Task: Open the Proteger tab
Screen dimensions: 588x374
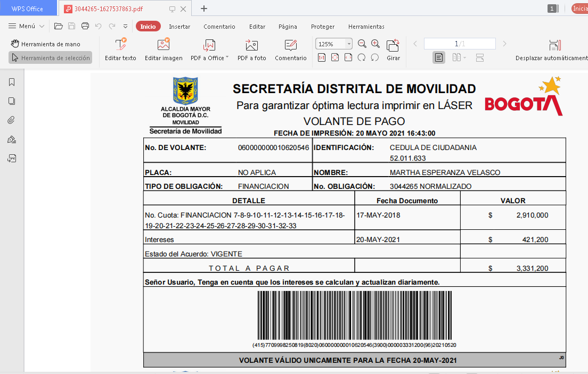Action: (323, 27)
